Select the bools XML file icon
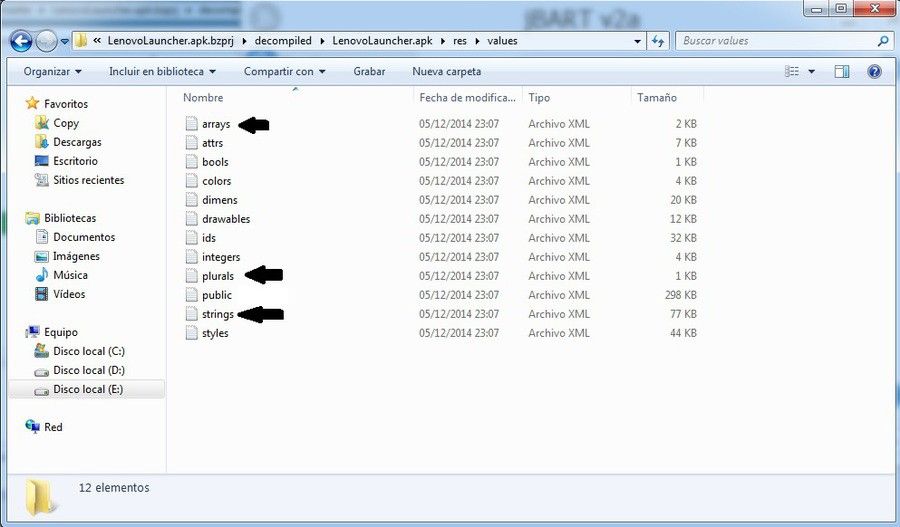Image resolution: width=900 pixels, height=527 pixels. 191,161
